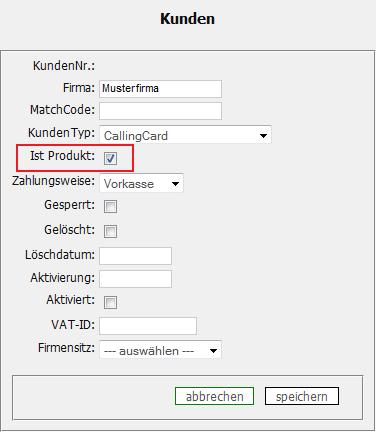
Task: Check the Aktiviert checkbox
Action: [110, 303]
